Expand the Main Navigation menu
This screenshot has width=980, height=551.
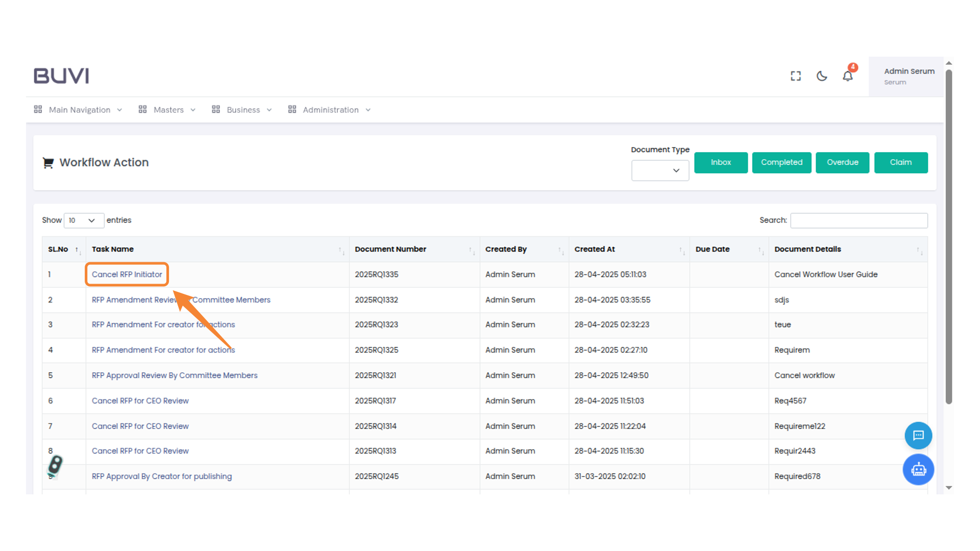79,110
